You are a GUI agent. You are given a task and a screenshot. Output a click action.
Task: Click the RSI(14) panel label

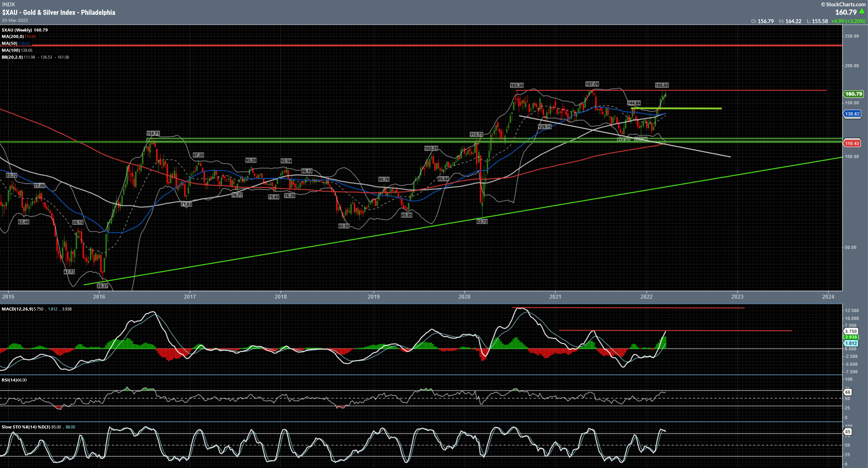tap(9, 380)
